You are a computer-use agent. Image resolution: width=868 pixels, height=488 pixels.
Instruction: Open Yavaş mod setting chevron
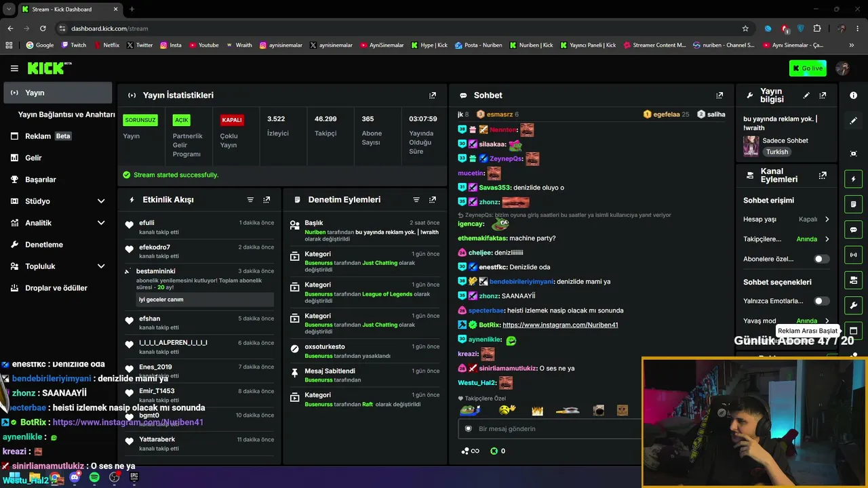click(x=827, y=321)
